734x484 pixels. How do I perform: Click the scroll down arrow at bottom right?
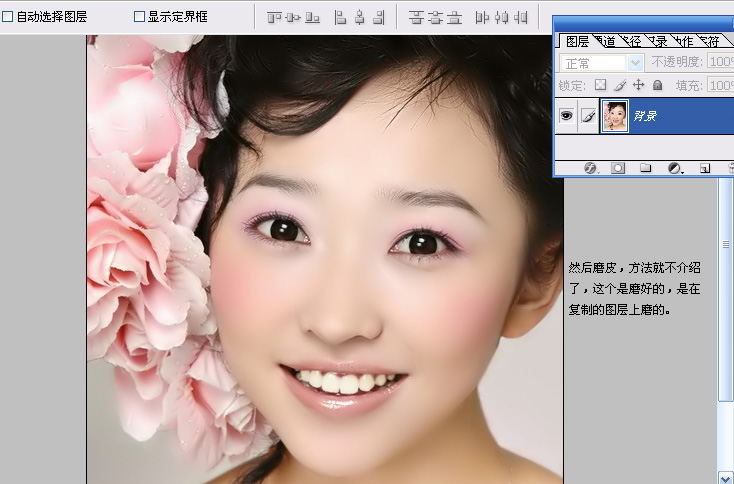tap(726, 478)
